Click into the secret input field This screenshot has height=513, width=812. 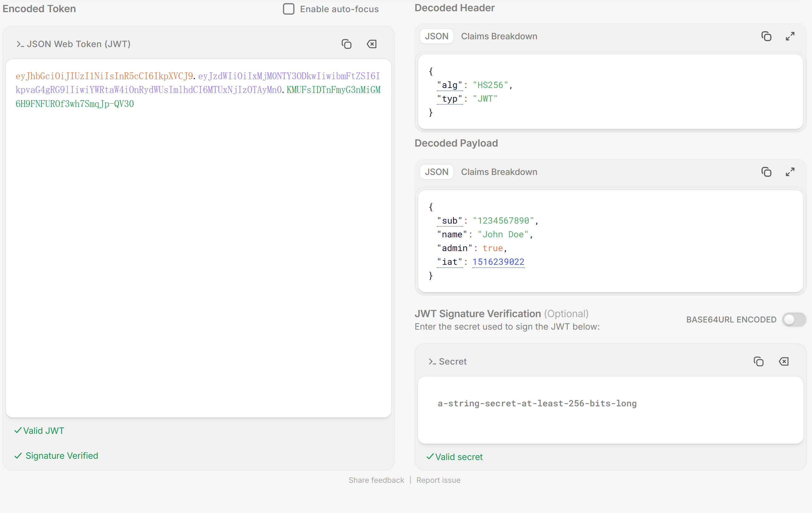tap(610, 410)
